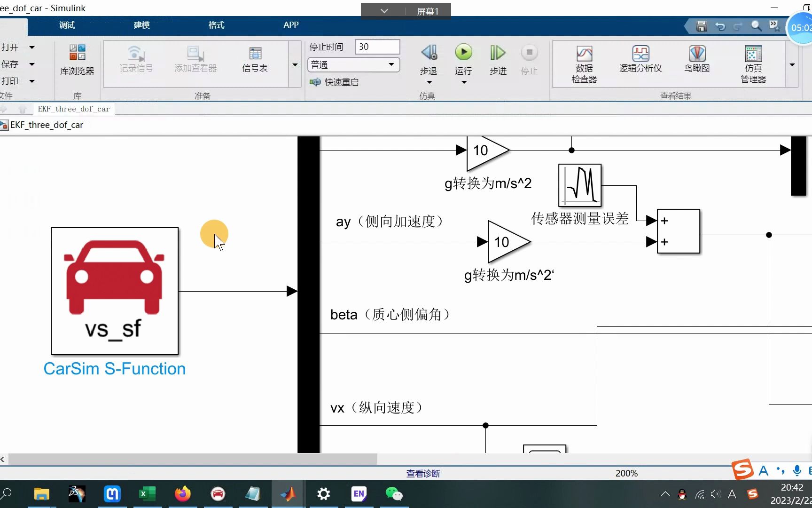Click the Stop Time (停止时间) field

tap(377, 47)
